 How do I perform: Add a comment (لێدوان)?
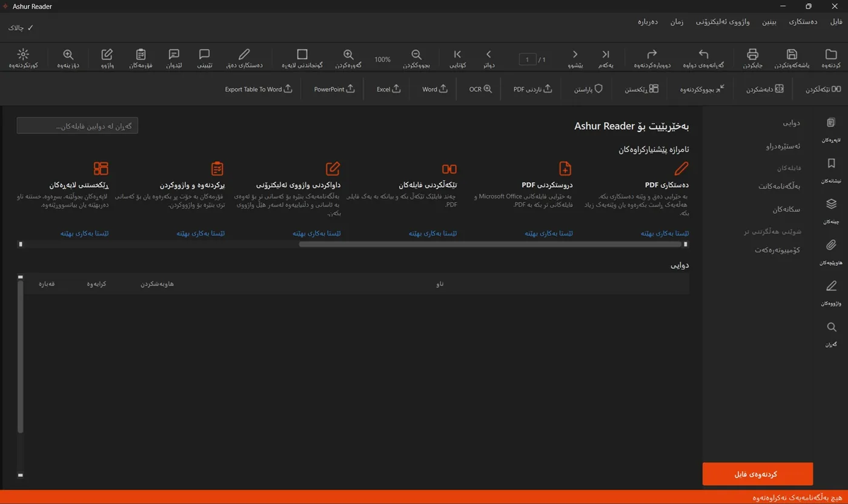[x=174, y=58]
